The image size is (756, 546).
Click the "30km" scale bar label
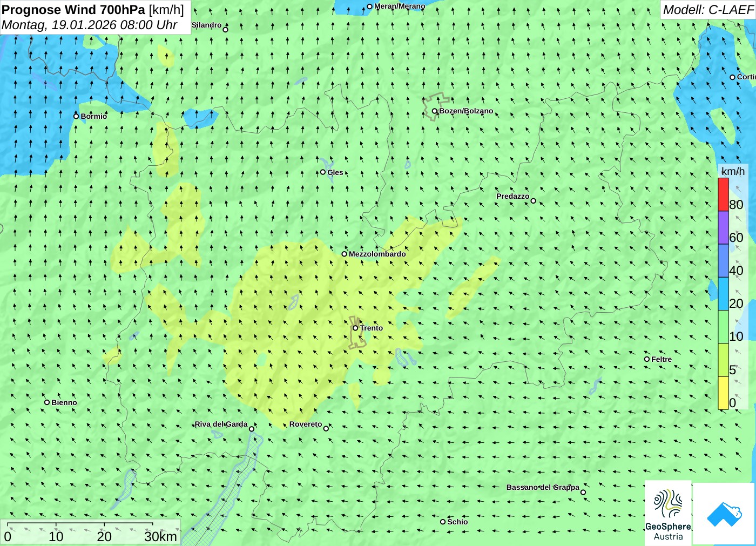[x=160, y=537]
